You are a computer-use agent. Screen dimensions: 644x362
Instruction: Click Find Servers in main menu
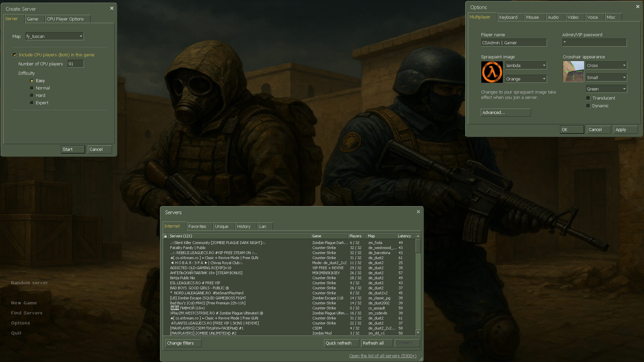pyautogui.click(x=27, y=313)
